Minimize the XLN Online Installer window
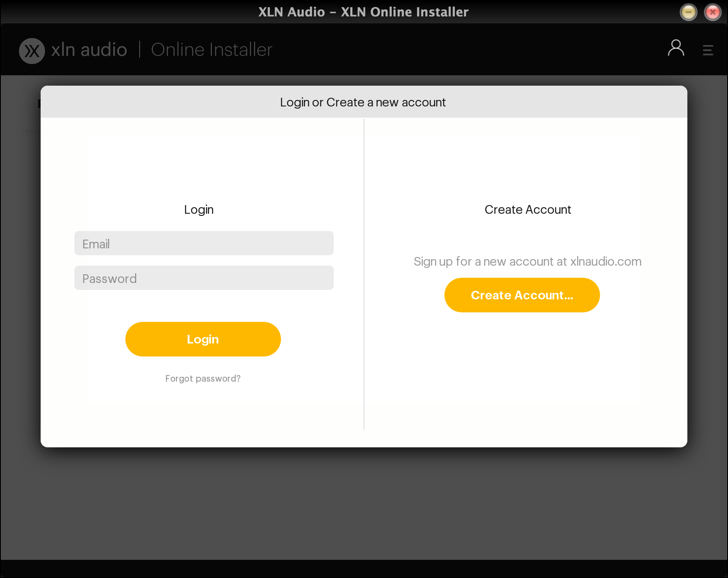This screenshot has width=728, height=578. [x=689, y=12]
